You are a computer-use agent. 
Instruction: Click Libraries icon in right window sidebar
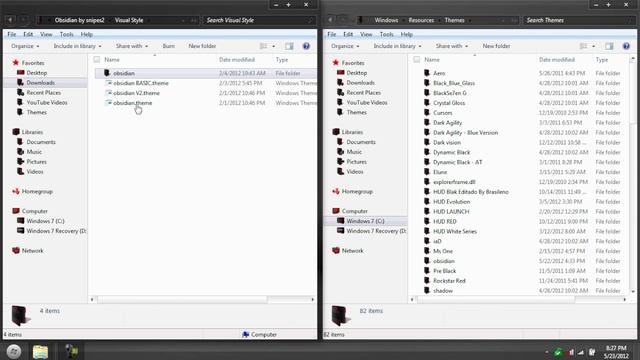tap(336, 132)
